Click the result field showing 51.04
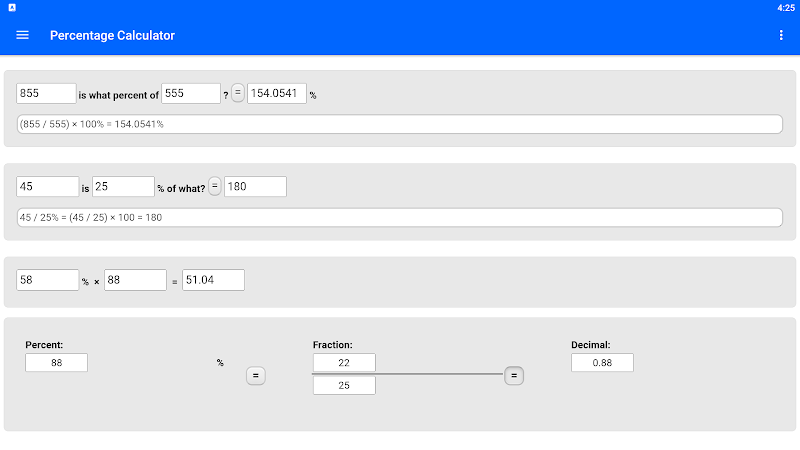Screen dimensions: 800x450 [x=213, y=280]
